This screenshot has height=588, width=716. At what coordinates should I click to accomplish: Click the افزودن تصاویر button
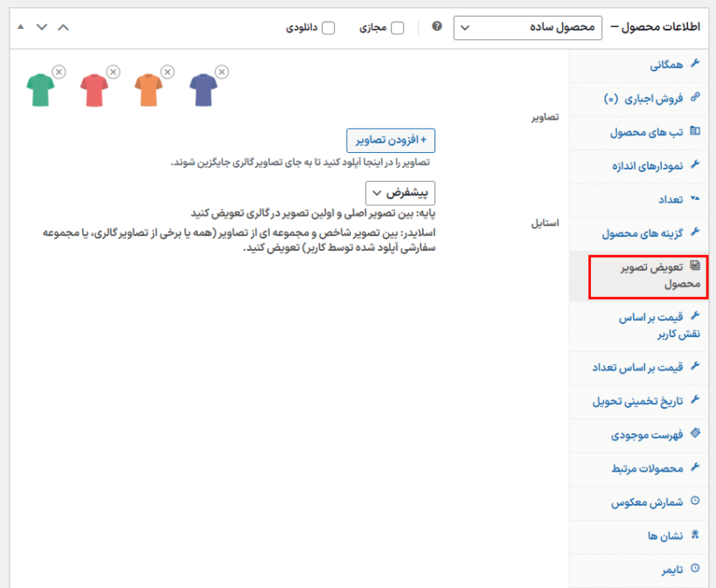(x=391, y=140)
